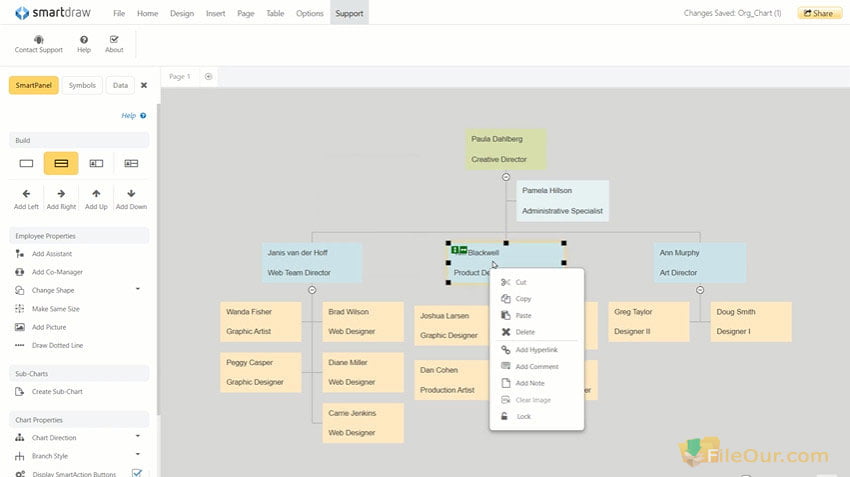Collapse branch under Paula Dahlberg
This screenshot has height=477, width=850.
click(507, 176)
